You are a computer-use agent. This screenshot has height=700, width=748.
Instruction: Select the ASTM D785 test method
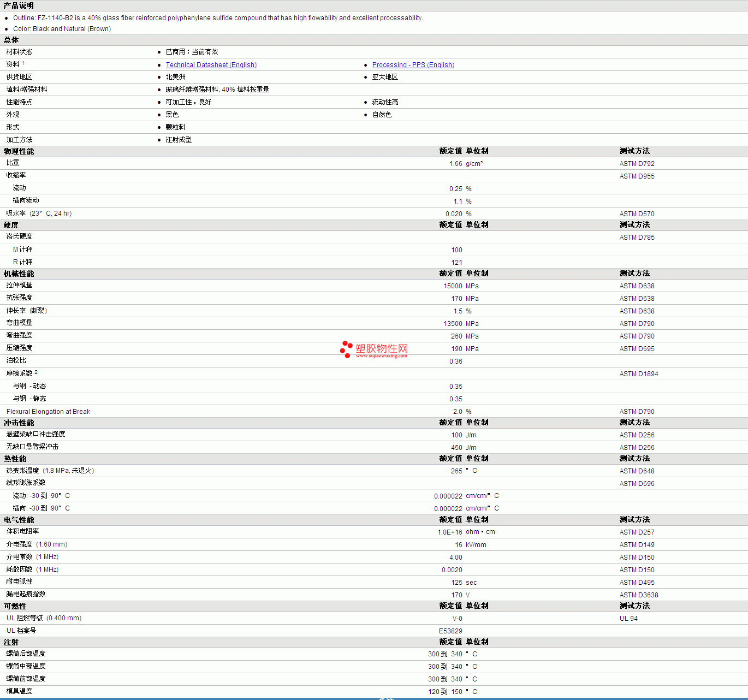pos(637,238)
